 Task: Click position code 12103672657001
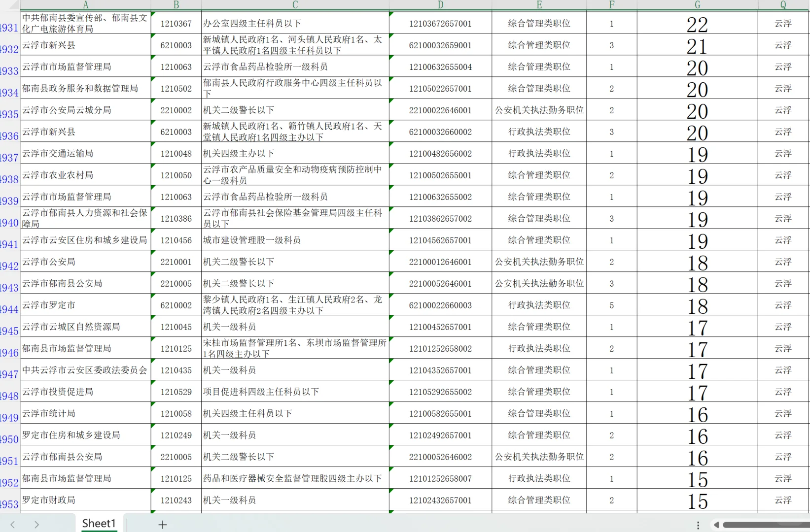coord(440,23)
